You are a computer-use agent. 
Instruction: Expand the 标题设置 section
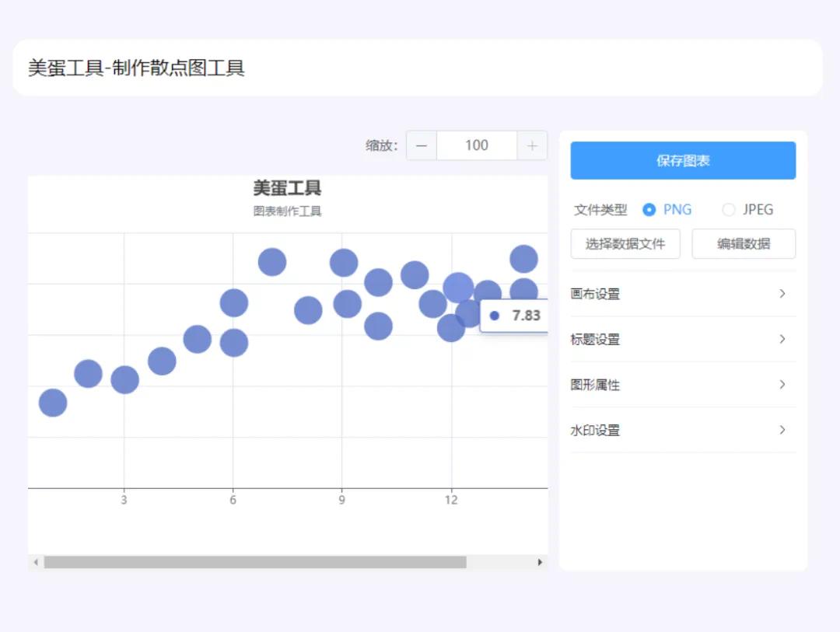(x=682, y=340)
